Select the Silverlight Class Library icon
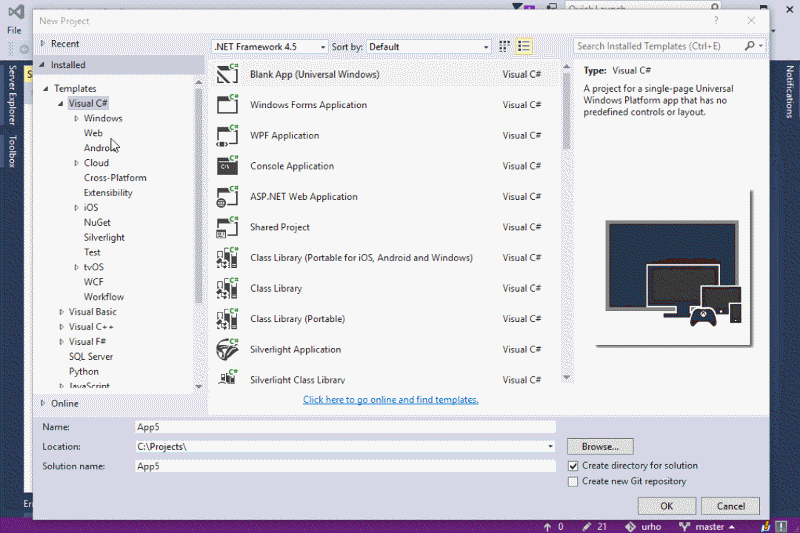 (228, 377)
